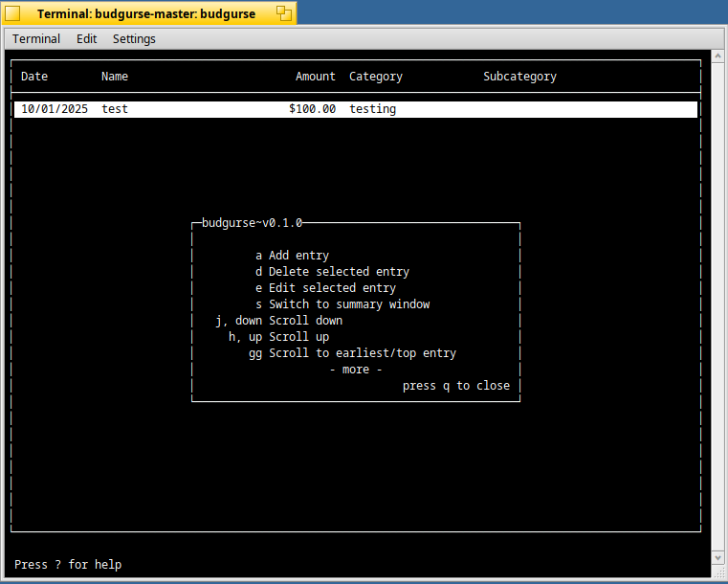The height and width of the screenshot is (584, 728).
Task: Click the Name column header
Action: (x=115, y=77)
